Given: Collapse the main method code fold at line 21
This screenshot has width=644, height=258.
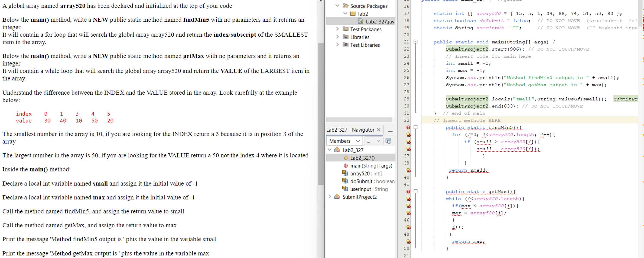Looking at the screenshot, I should [x=415, y=42].
